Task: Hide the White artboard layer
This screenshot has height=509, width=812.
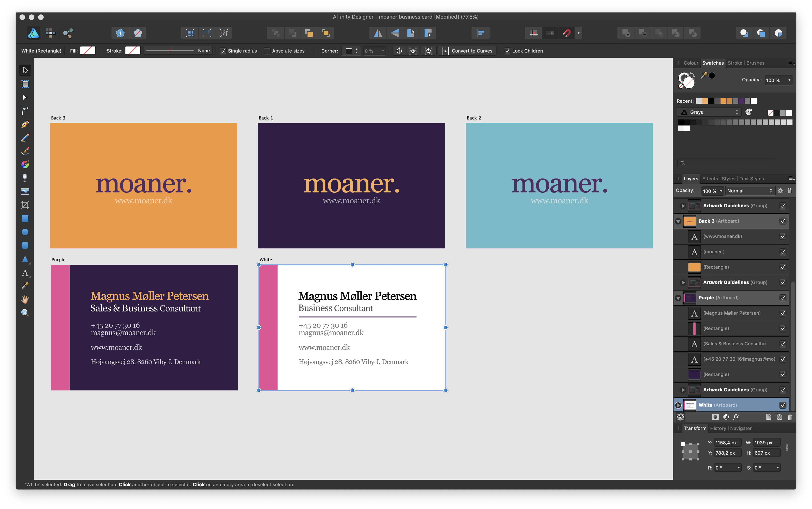Action: tap(783, 405)
